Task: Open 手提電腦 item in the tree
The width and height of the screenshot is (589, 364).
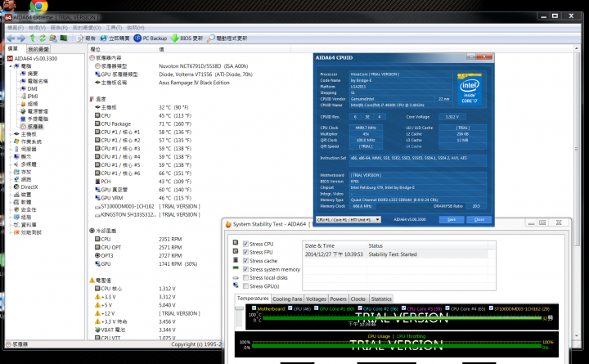Action: pyautogui.click(x=38, y=119)
